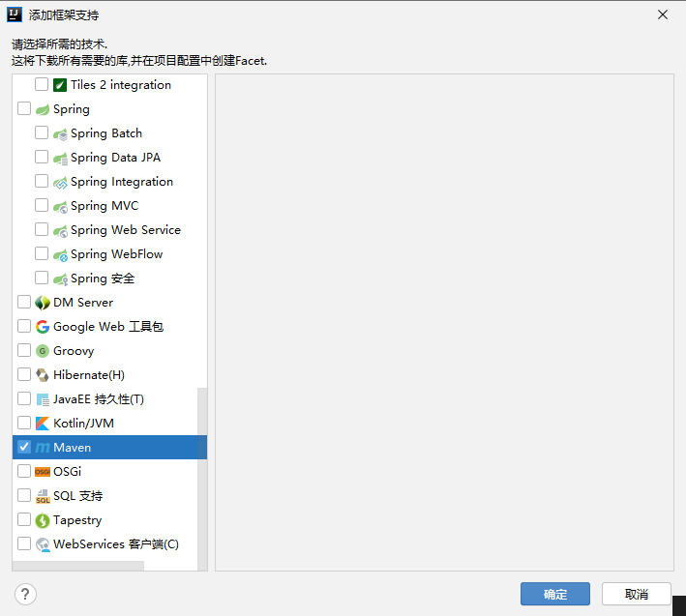Enable the Spring Web Service checkbox
Screen dimensions: 686x616
pos(42,229)
